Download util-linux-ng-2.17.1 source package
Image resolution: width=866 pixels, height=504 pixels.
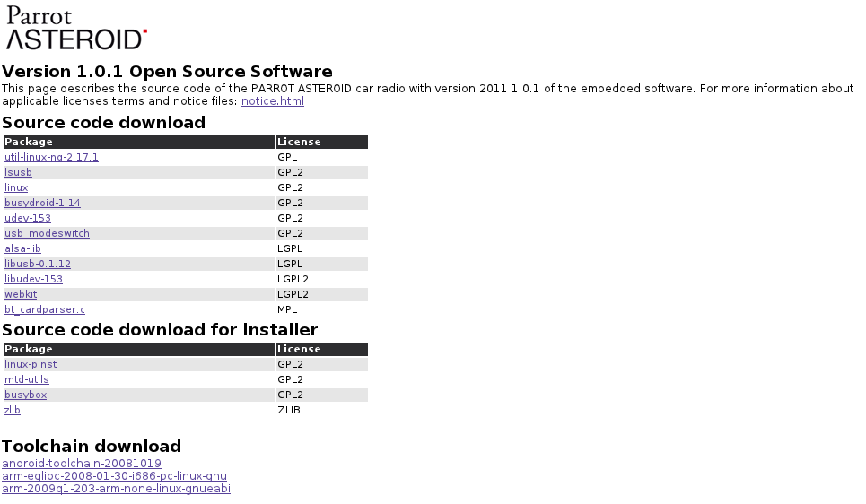pos(51,157)
